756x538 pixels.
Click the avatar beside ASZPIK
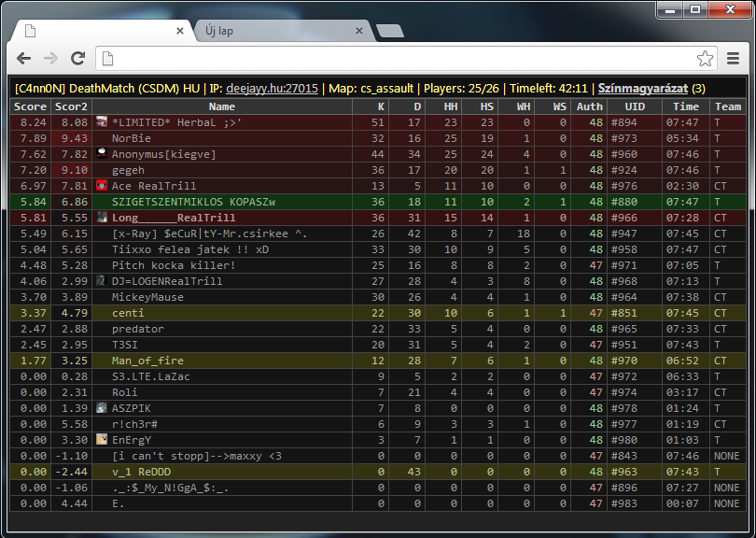[102, 407]
